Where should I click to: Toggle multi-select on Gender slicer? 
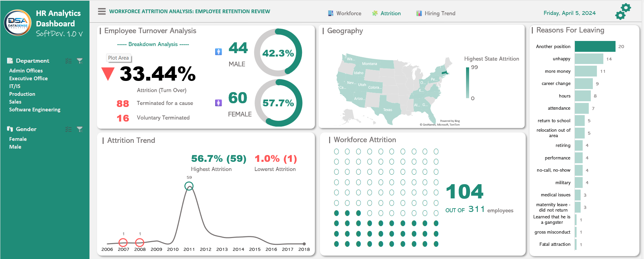pos(68,129)
